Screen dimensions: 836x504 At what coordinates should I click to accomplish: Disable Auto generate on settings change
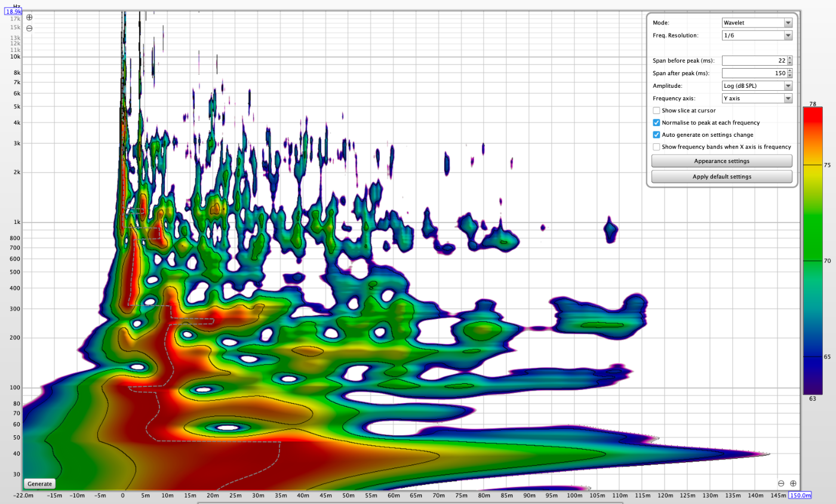coord(656,134)
